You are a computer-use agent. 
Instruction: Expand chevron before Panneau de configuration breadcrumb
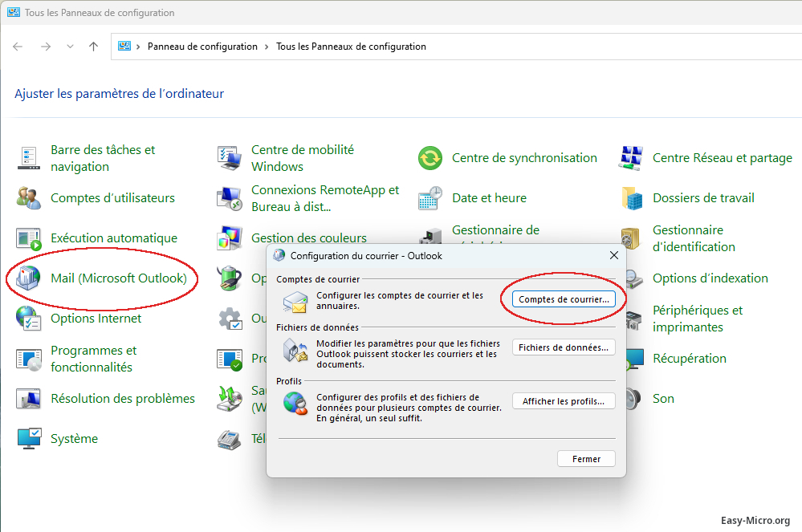pyautogui.click(x=138, y=47)
